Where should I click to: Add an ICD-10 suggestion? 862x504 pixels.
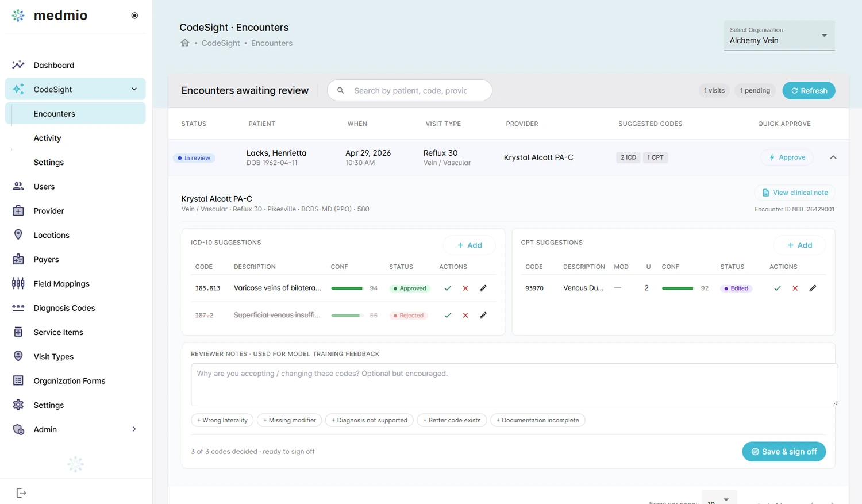(x=469, y=245)
